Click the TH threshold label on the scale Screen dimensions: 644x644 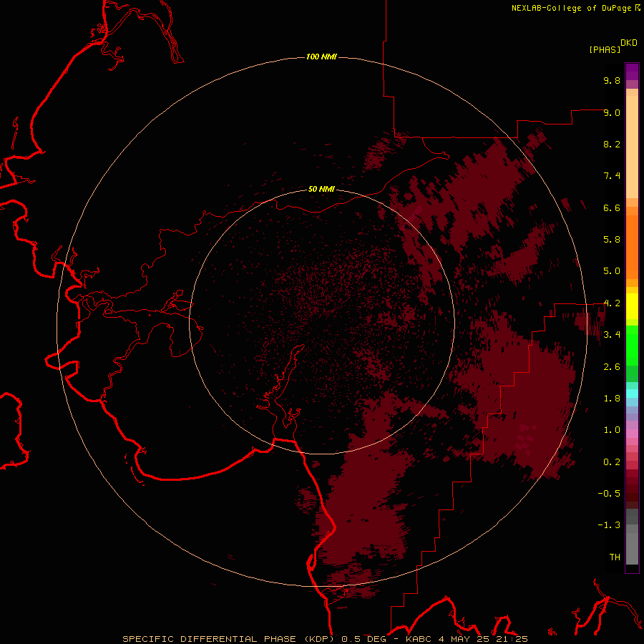coord(615,557)
